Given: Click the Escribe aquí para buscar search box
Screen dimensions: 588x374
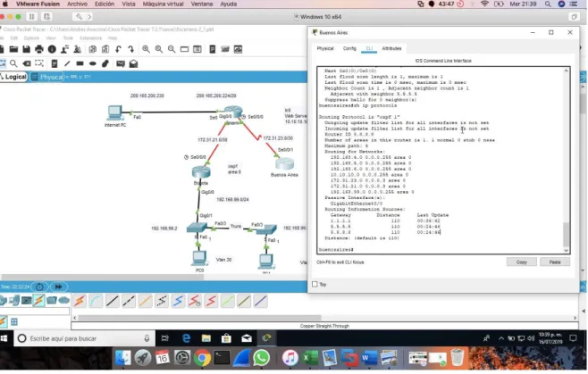Looking at the screenshot, I should [84, 338].
